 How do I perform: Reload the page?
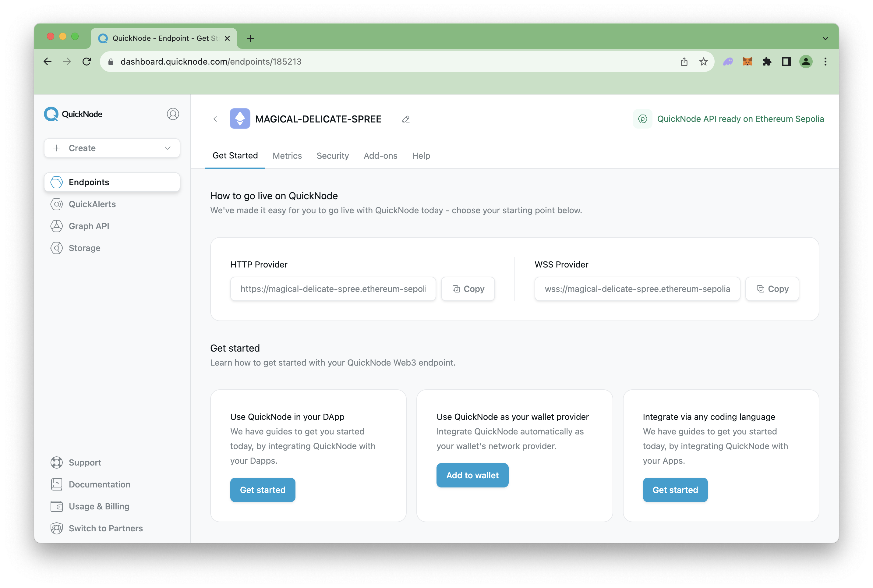tap(87, 62)
